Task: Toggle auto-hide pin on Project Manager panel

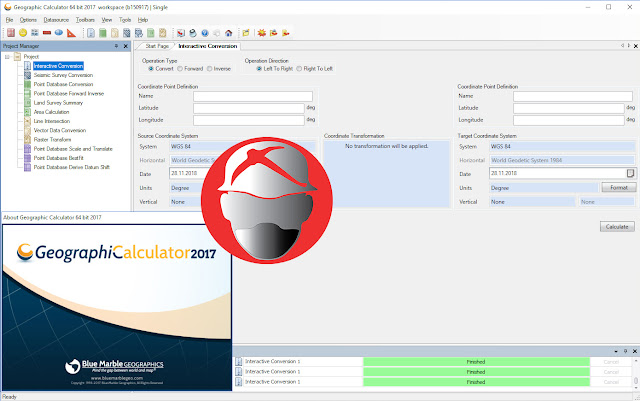Action: tap(116, 46)
